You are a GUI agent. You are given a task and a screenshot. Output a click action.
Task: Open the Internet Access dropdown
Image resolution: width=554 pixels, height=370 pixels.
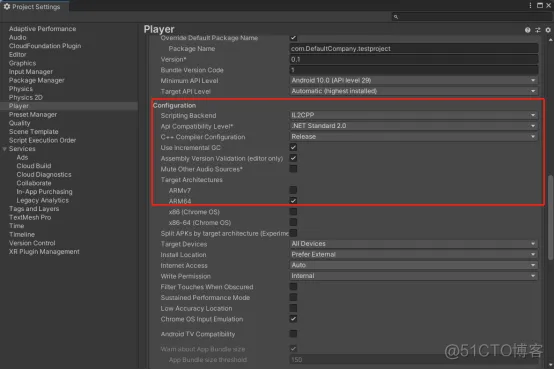[414, 265]
